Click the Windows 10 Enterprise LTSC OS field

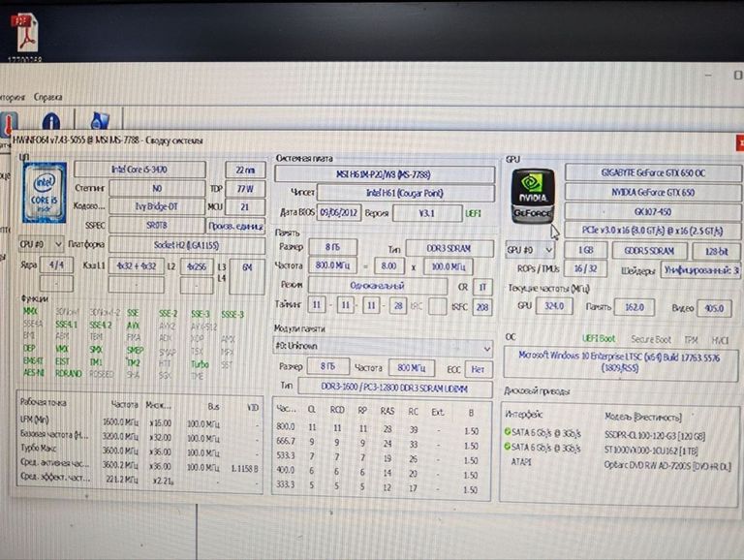tap(620, 362)
